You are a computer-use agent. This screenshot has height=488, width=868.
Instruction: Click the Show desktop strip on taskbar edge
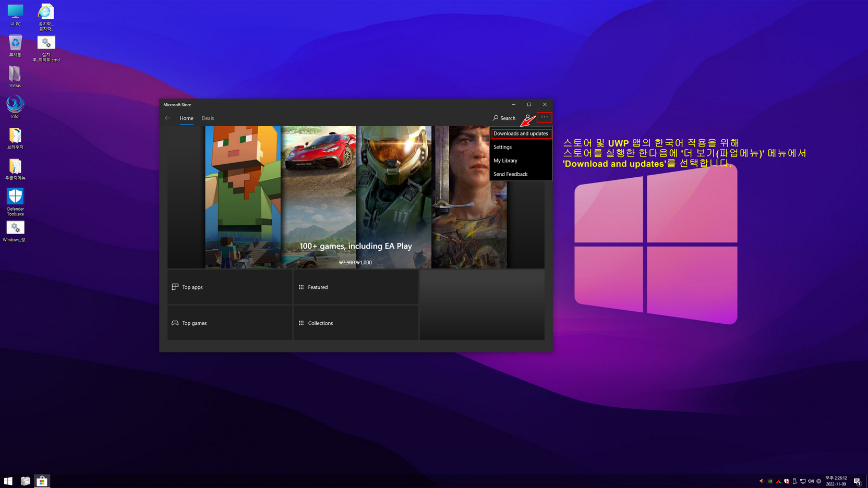click(866, 481)
